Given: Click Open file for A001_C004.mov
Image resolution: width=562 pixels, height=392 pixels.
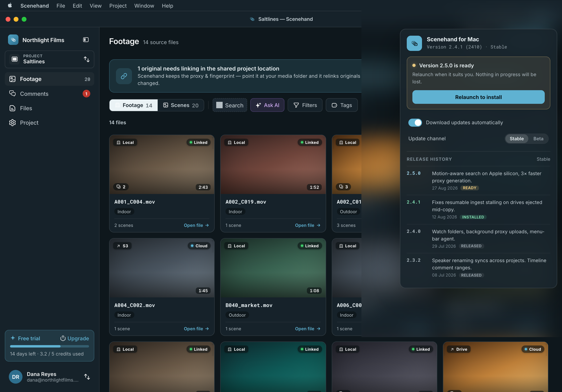Looking at the screenshot, I should click(x=196, y=225).
